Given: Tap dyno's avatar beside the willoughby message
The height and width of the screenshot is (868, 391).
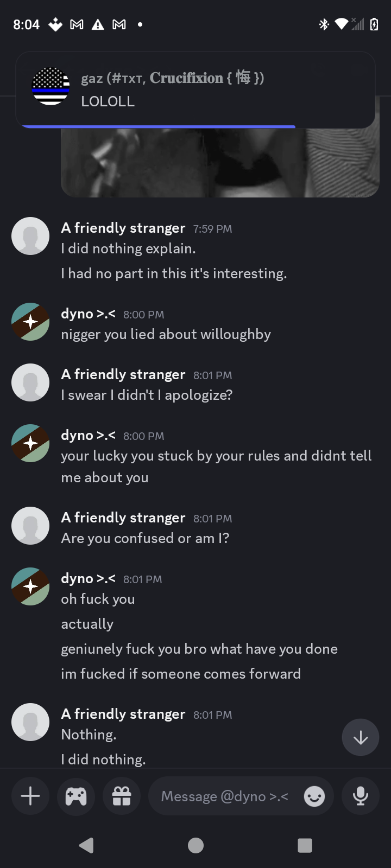Looking at the screenshot, I should coord(30,322).
